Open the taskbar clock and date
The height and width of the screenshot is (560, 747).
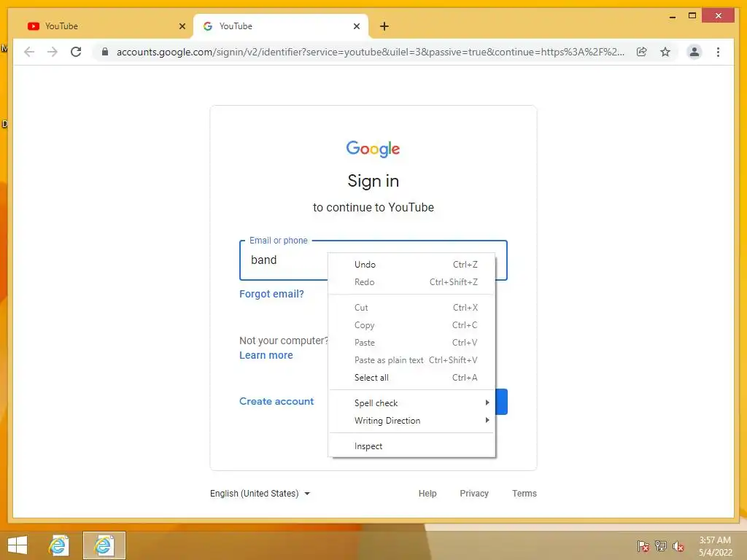715,546
